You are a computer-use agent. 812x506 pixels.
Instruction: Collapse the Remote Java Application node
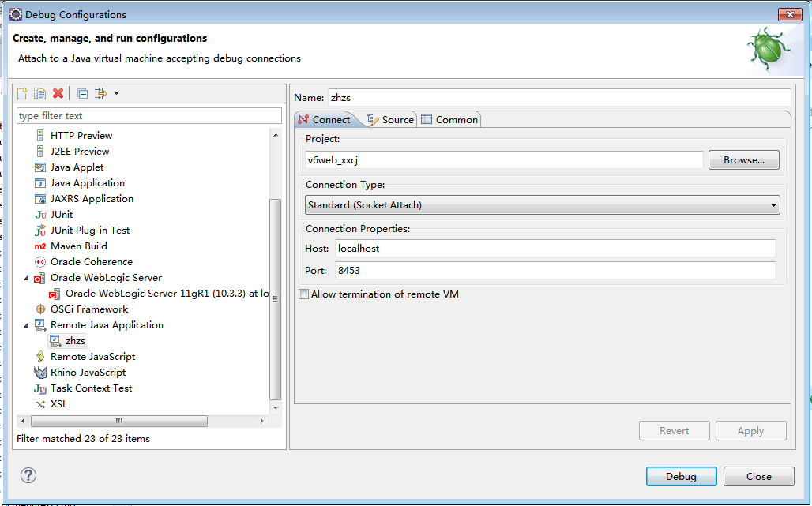pyautogui.click(x=26, y=325)
